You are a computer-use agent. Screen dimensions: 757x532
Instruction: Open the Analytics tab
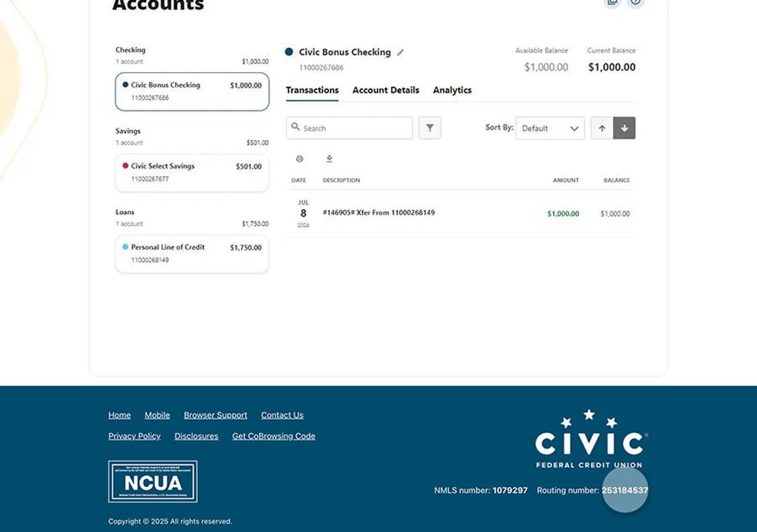[x=452, y=90]
